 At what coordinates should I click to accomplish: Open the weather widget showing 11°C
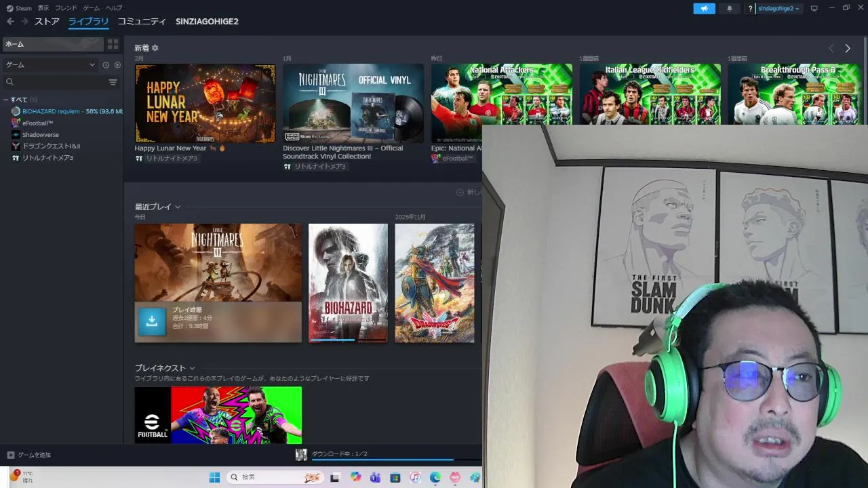(x=22, y=476)
